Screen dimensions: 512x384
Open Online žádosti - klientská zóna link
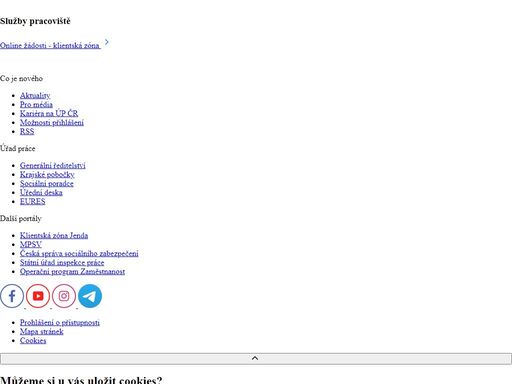click(50, 45)
